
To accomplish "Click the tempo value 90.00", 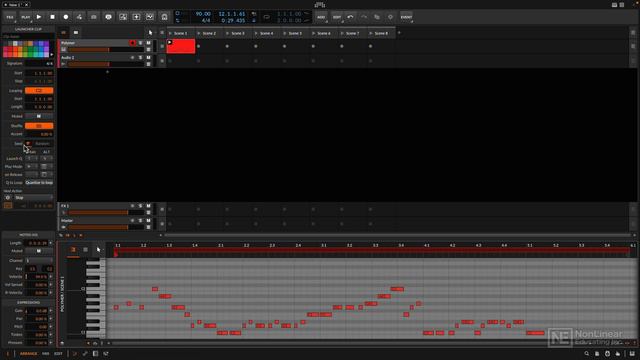I will (203, 13).
